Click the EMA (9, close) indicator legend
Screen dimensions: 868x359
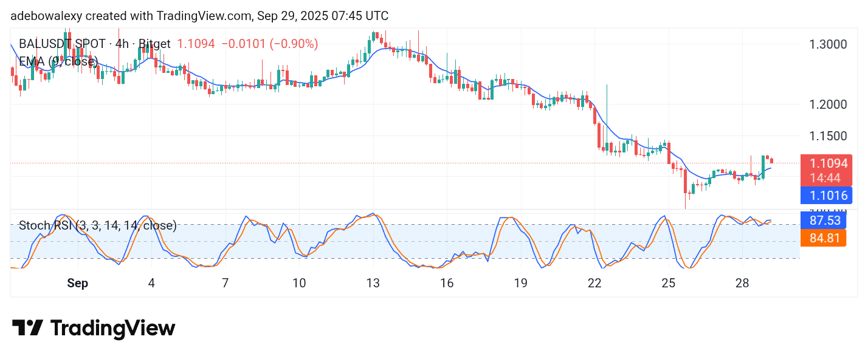tap(58, 61)
